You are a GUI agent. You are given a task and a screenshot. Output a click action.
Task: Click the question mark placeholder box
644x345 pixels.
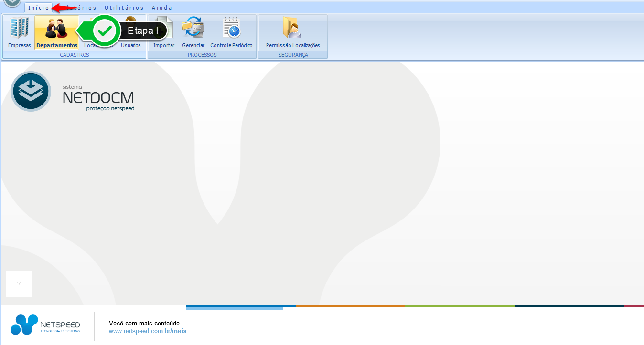tap(19, 284)
